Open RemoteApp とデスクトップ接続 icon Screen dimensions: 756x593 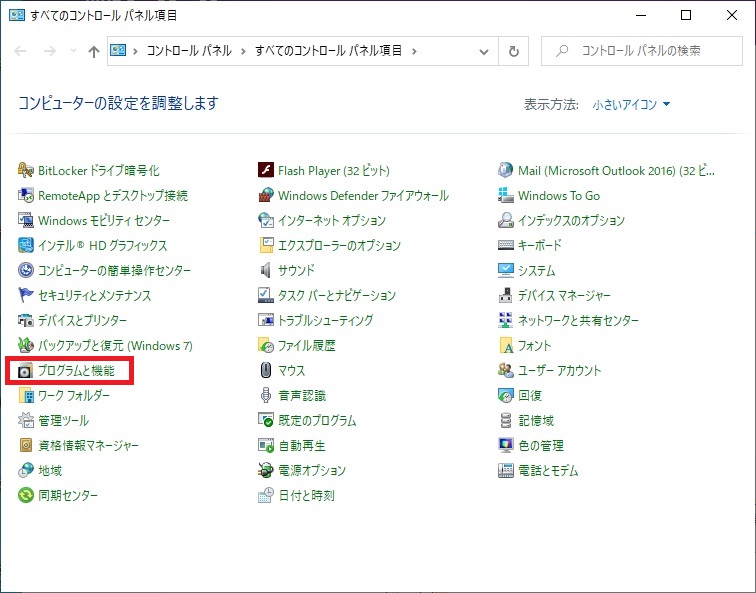click(x=26, y=195)
